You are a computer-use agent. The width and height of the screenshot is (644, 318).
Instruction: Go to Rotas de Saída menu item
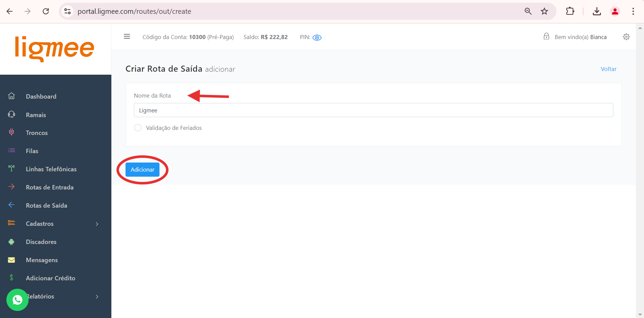[x=46, y=206]
